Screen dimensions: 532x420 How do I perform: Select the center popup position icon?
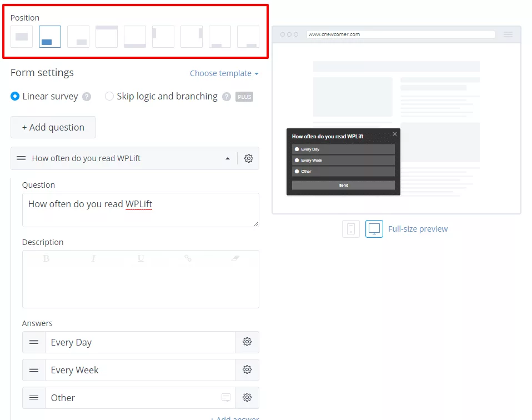click(x=22, y=37)
